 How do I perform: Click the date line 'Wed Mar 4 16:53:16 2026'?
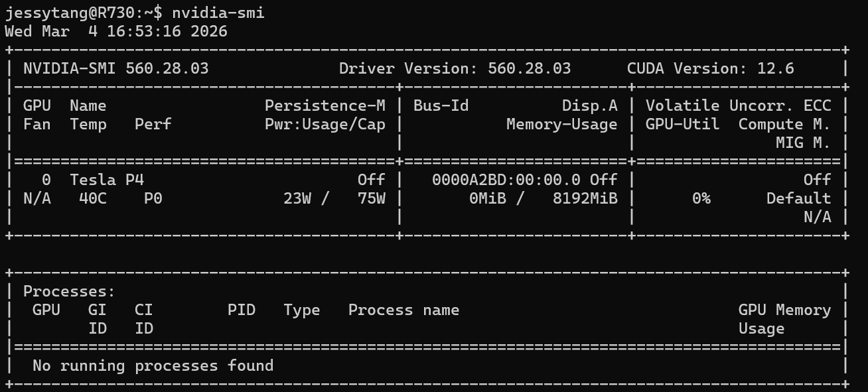point(116,31)
